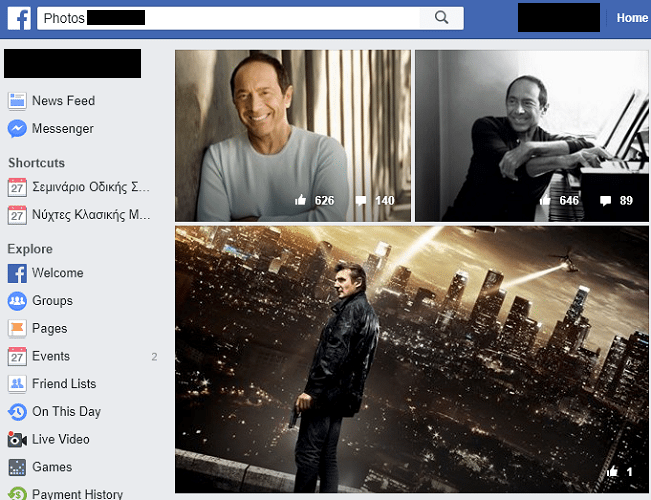Open night city skyline photo
Image resolution: width=651 pixels, height=500 pixels.
click(x=412, y=360)
